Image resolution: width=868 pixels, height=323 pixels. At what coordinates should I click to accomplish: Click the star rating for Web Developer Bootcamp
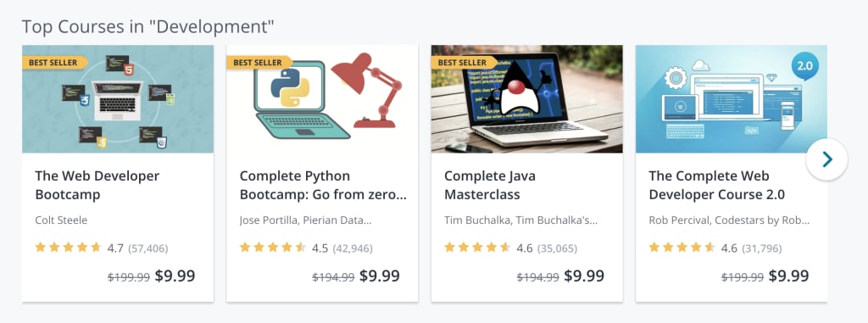point(68,247)
